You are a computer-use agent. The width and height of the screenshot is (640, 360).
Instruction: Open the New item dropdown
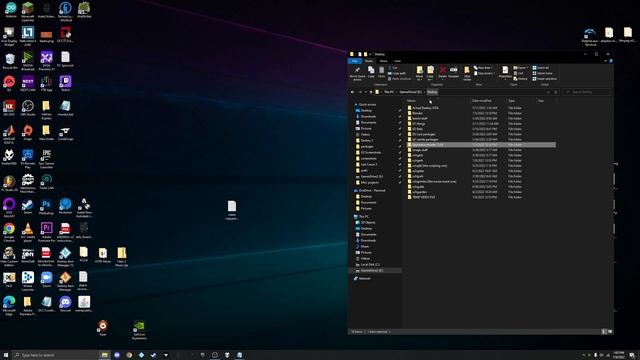click(483, 68)
